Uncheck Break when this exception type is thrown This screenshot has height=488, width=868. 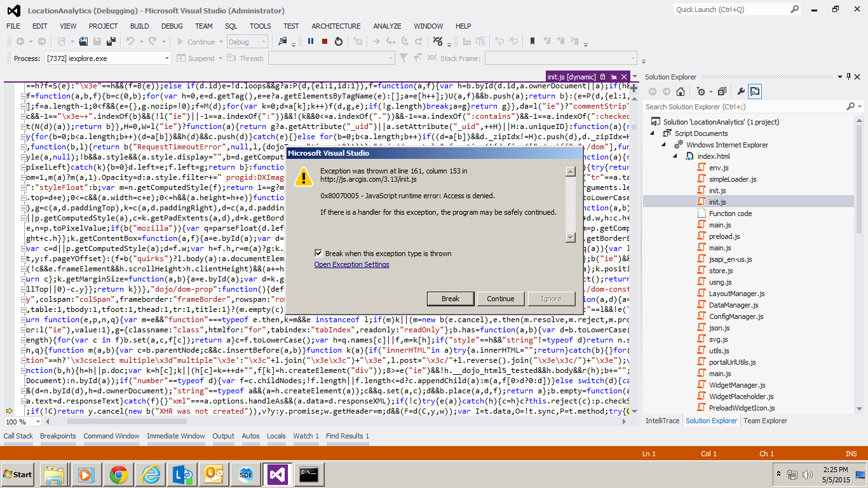[319, 254]
